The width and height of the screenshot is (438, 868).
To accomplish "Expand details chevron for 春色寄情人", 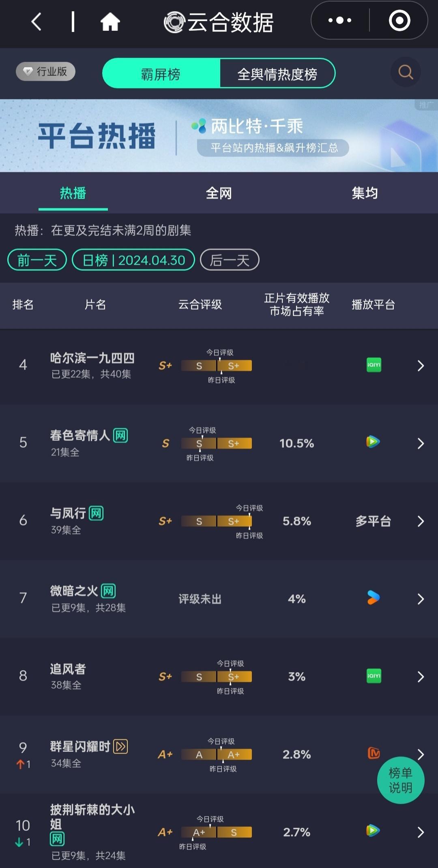I will (421, 443).
